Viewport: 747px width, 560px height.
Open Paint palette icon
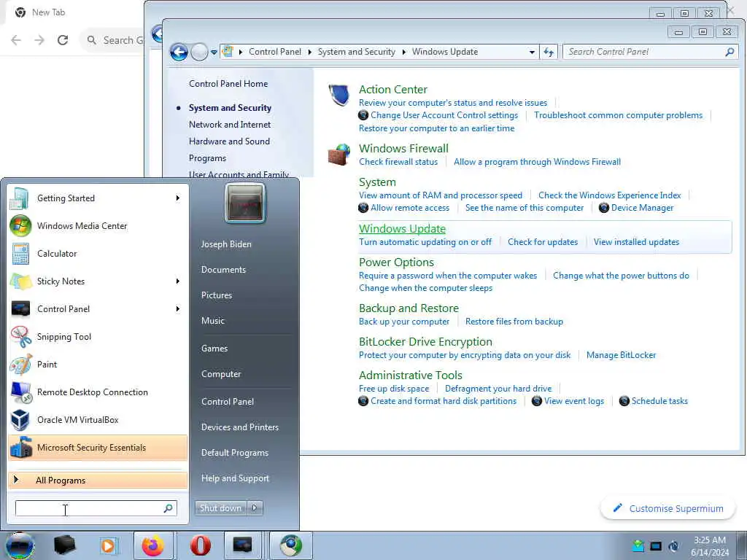pyautogui.click(x=20, y=365)
